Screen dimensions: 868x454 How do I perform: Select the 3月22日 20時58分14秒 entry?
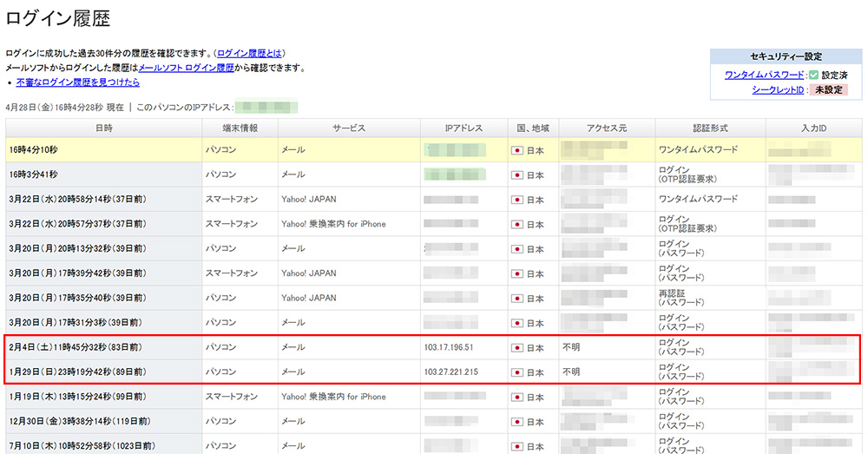pos(434,200)
